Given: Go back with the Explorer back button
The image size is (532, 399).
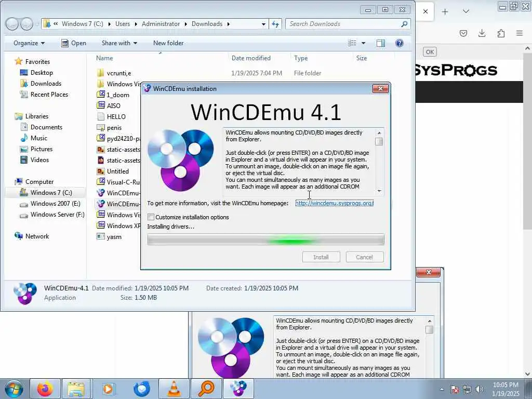Looking at the screenshot, I should (12, 24).
